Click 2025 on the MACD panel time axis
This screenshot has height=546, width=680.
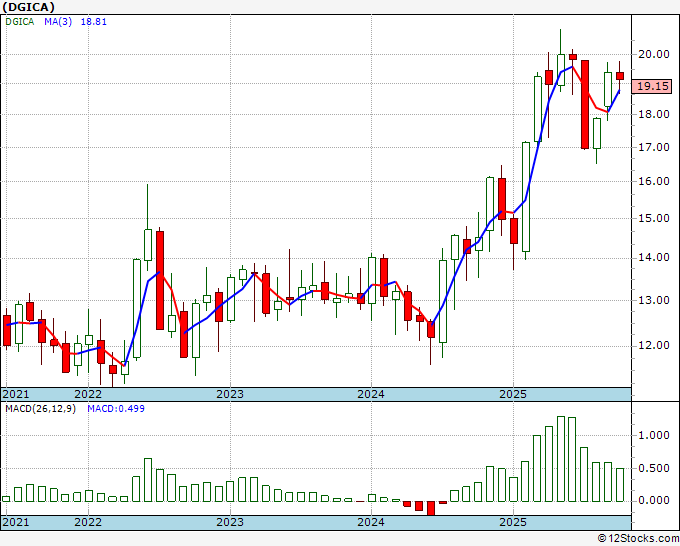[513, 522]
